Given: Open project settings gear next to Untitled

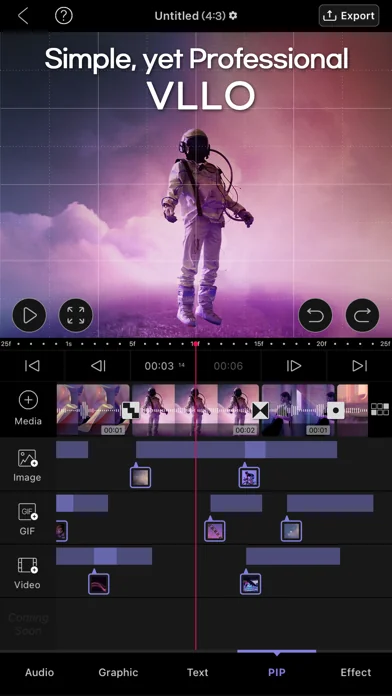Looking at the screenshot, I should pyautogui.click(x=233, y=16).
